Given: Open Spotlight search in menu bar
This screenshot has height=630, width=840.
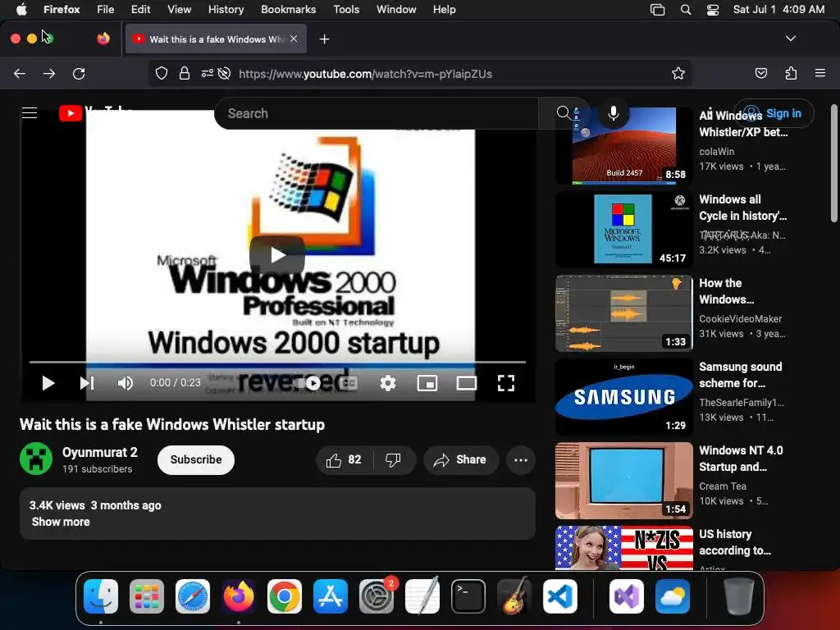Looking at the screenshot, I should (686, 10).
